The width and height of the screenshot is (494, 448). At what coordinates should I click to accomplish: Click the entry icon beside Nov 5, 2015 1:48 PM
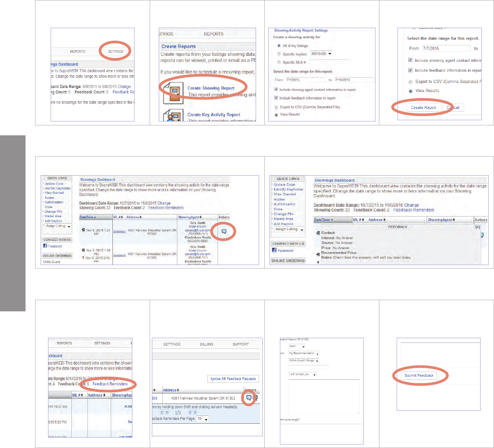coord(83,250)
